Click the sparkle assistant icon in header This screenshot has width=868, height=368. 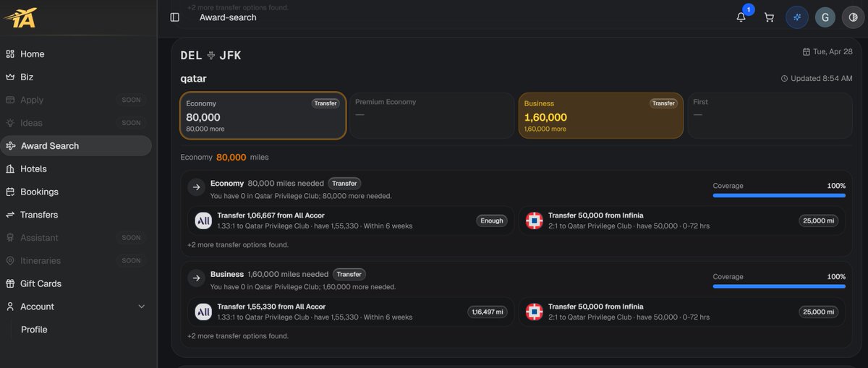point(797,17)
